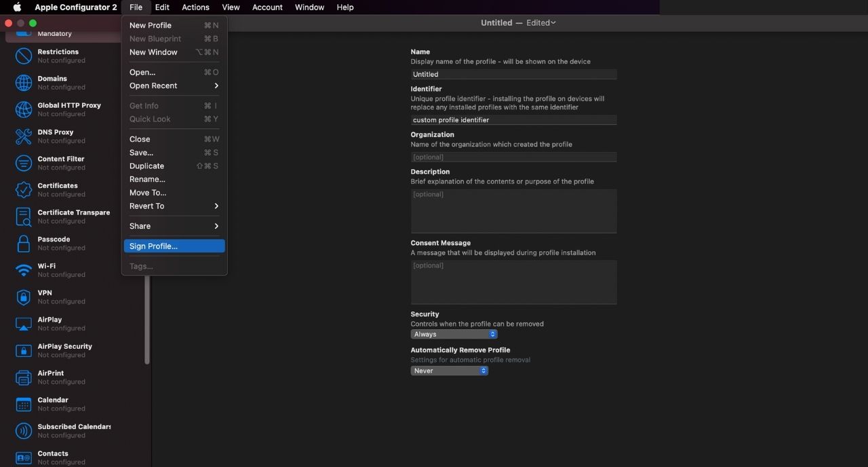Image resolution: width=868 pixels, height=467 pixels.
Task: Open the Contacts payload icon
Action: pyautogui.click(x=24, y=458)
